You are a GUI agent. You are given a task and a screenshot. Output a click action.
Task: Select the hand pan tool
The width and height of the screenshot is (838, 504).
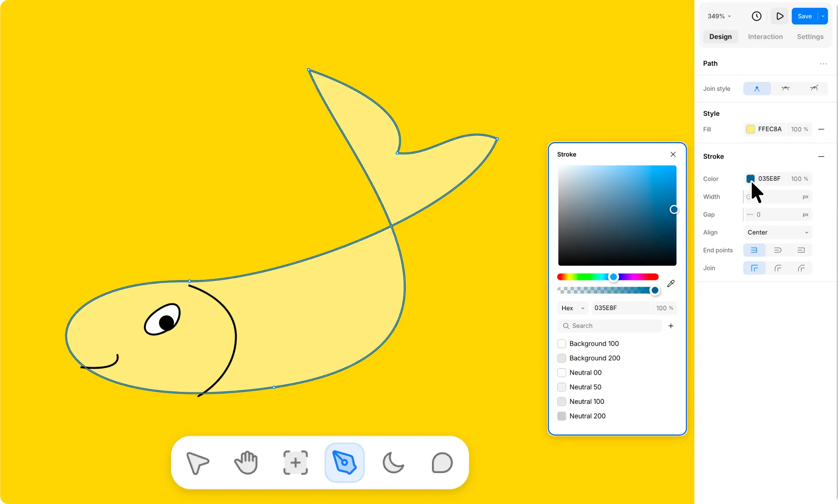click(246, 463)
